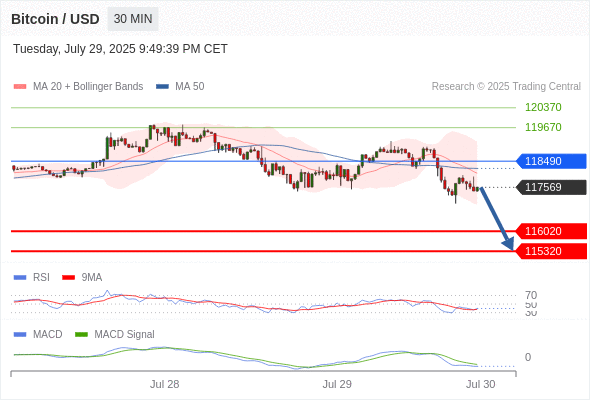Click the RSI legend swatch
590x400 pixels.
(x=20, y=278)
